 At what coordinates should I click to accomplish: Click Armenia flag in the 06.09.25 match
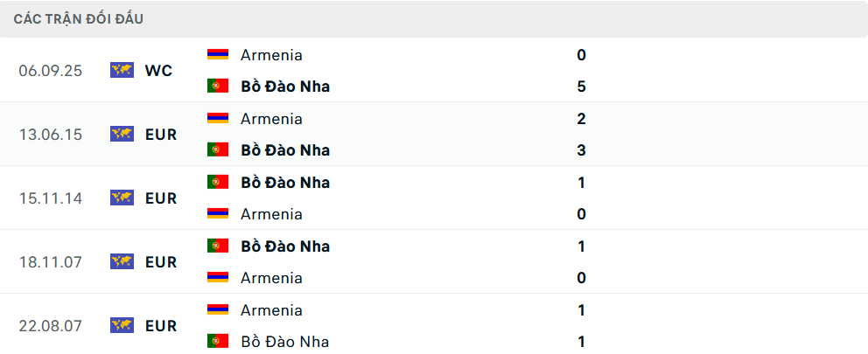(218, 54)
